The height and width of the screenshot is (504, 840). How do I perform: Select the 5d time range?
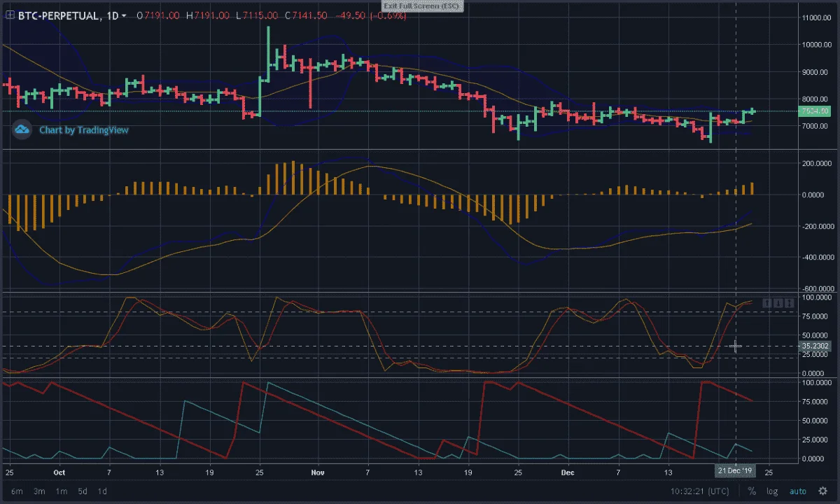click(83, 491)
